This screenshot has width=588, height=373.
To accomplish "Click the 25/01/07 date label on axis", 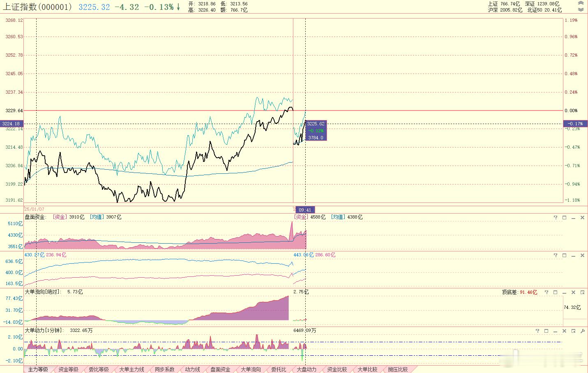I will pyautogui.click(x=35, y=209).
